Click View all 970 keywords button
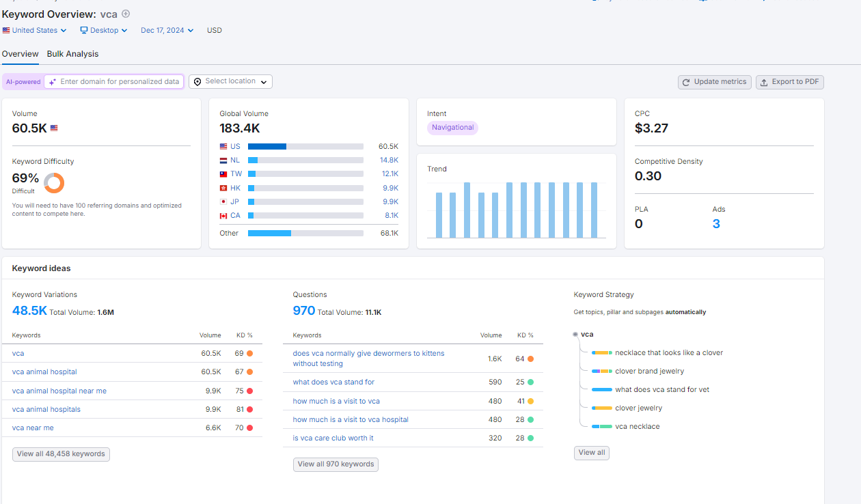This screenshot has width=861, height=504. click(x=336, y=464)
